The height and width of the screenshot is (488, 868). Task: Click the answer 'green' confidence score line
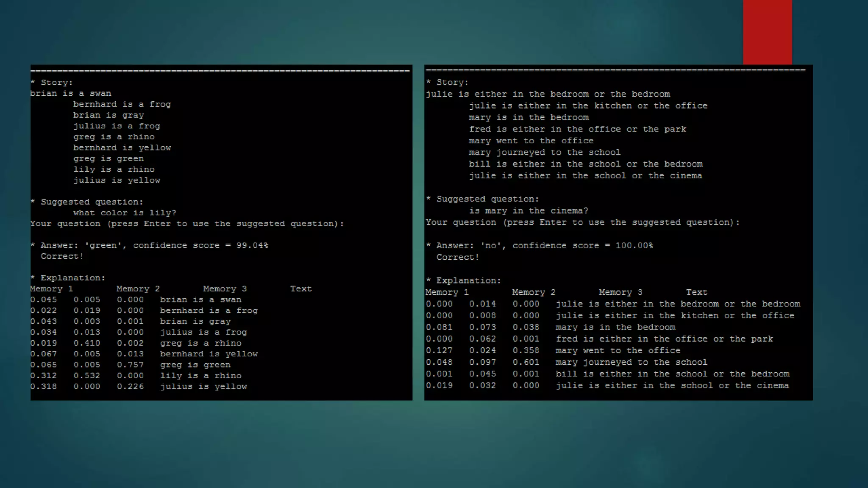[x=149, y=245]
